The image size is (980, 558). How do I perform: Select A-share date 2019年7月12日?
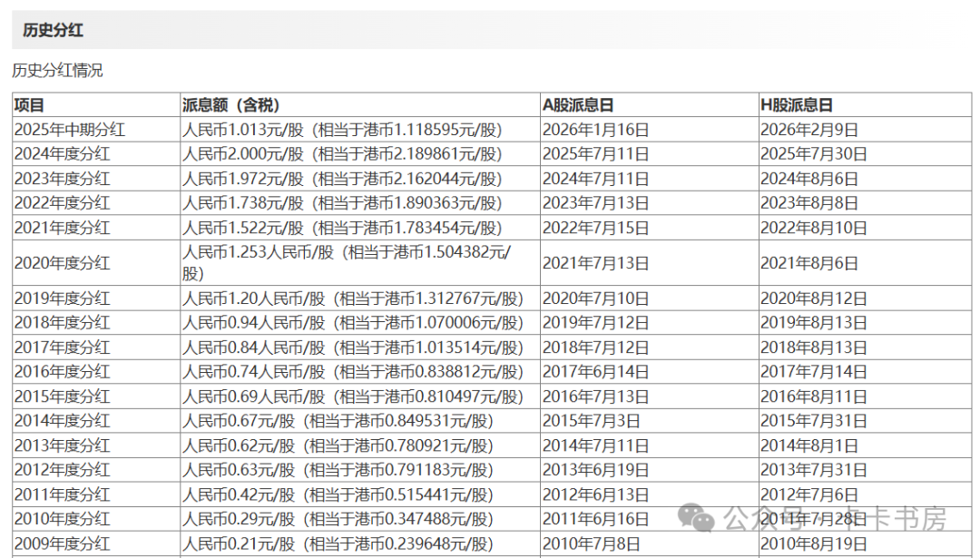click(x=595, y=323)
